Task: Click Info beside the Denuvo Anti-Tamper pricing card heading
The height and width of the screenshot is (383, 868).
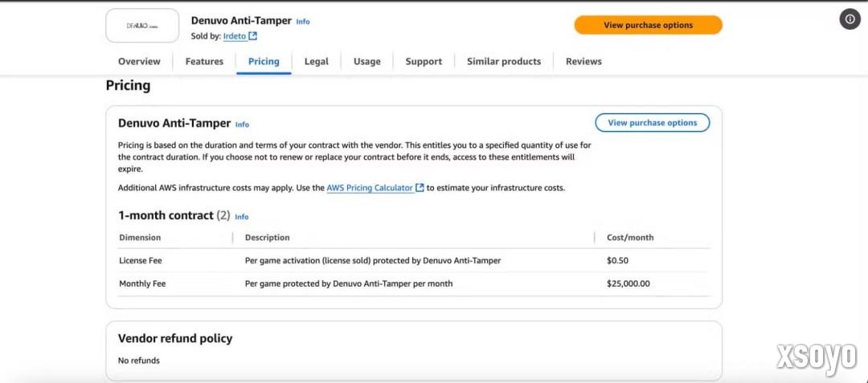Action: tap(242, 124)
